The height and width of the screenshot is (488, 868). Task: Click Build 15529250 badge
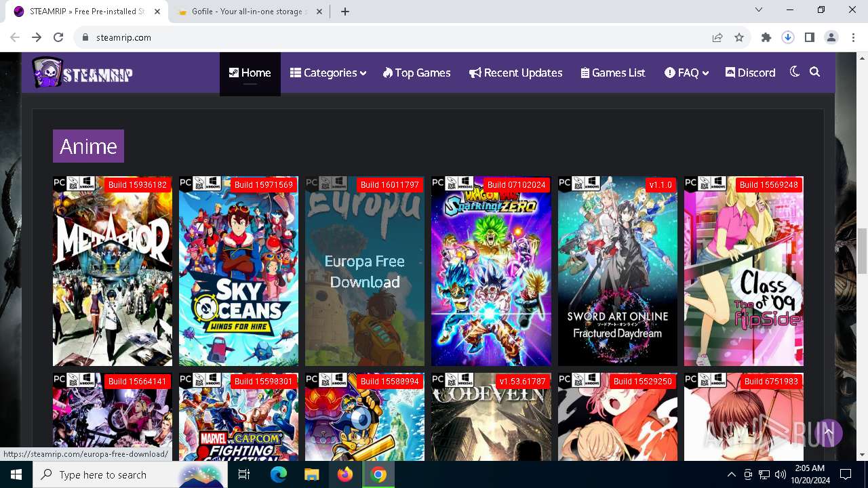coord(643,382)
